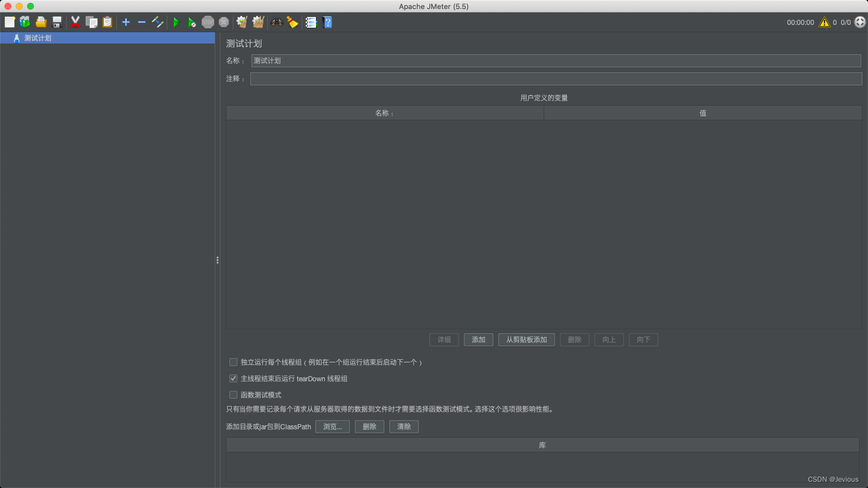Screen dimensions: 868x488
Task: Click 浏览... to add ClassPath jar
Action: pos(332,426)
